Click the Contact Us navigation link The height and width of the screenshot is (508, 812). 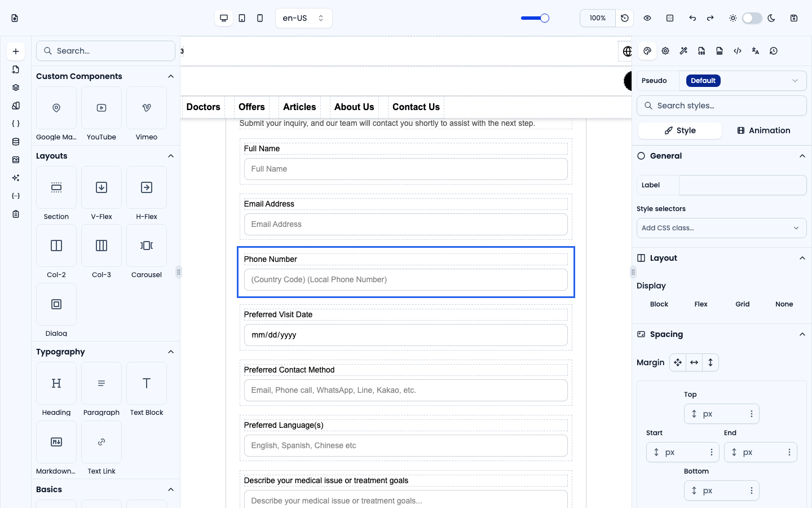416,107
